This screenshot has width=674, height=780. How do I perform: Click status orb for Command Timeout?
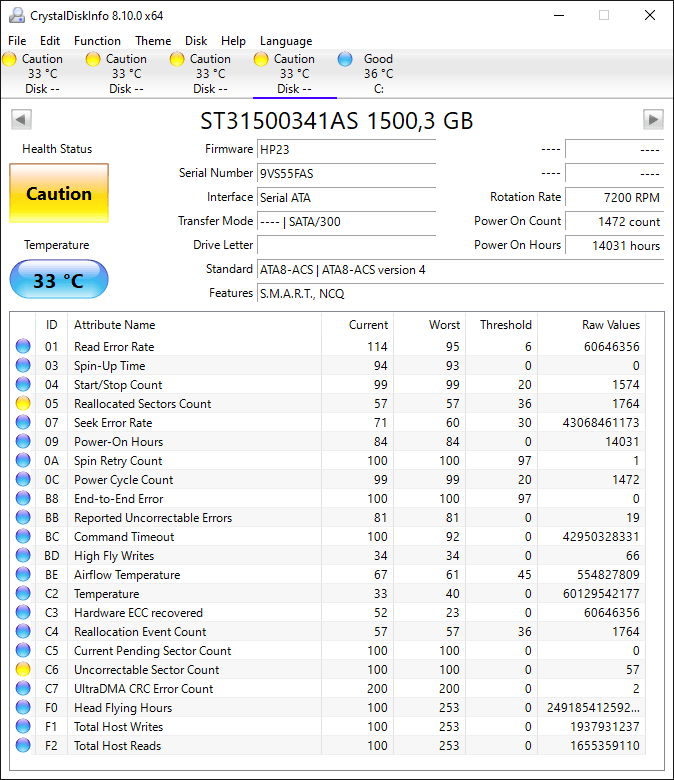[x=23, y=536]
